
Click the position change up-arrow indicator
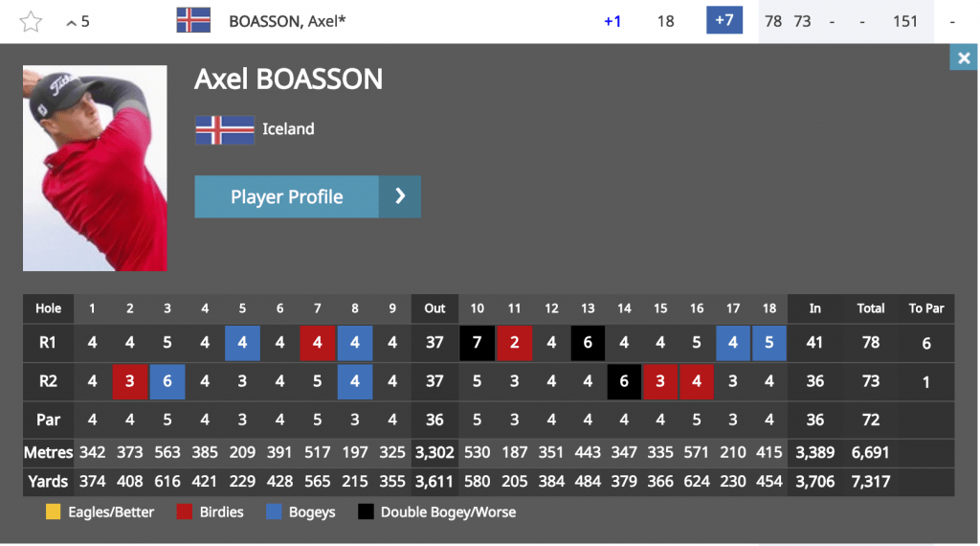(71, 23)
